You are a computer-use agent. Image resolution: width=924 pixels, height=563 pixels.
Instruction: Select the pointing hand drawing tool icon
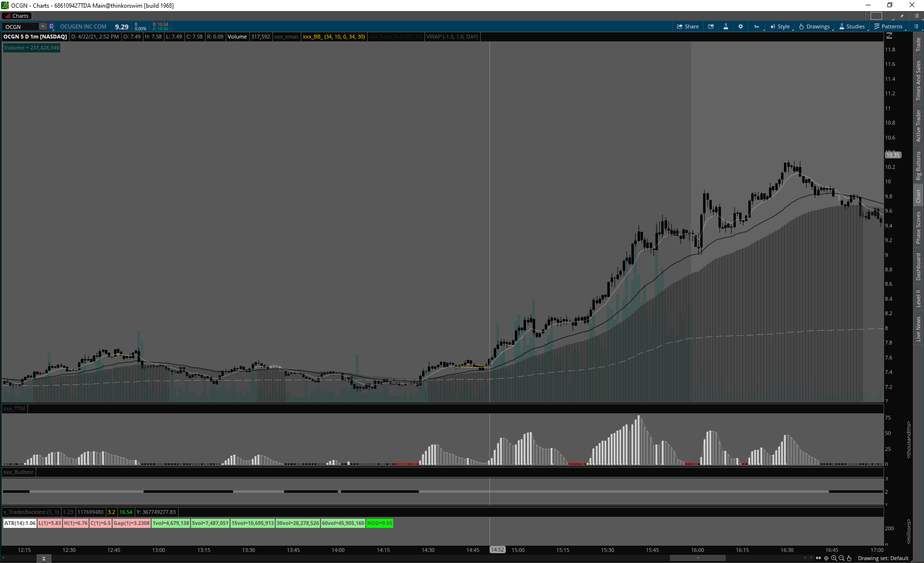(x=849, y=558)
